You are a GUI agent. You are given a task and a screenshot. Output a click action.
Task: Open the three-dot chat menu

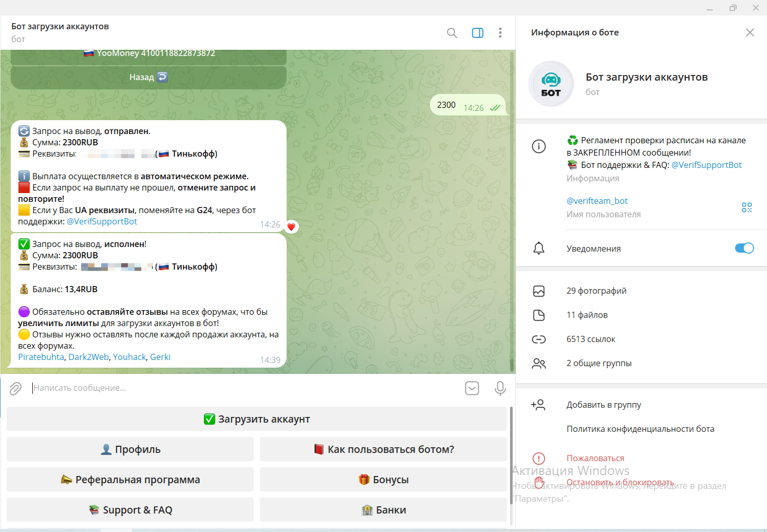coord(500,33)
